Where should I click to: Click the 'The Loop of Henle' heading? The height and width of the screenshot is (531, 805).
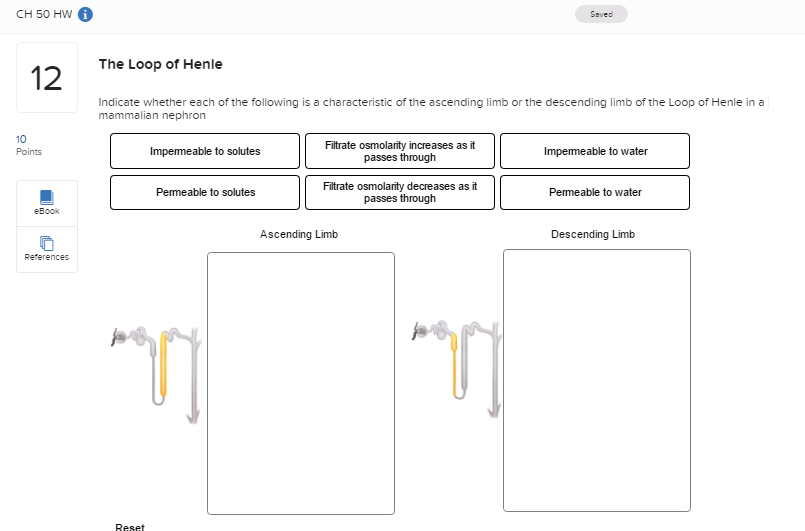(x=160, y=64)
